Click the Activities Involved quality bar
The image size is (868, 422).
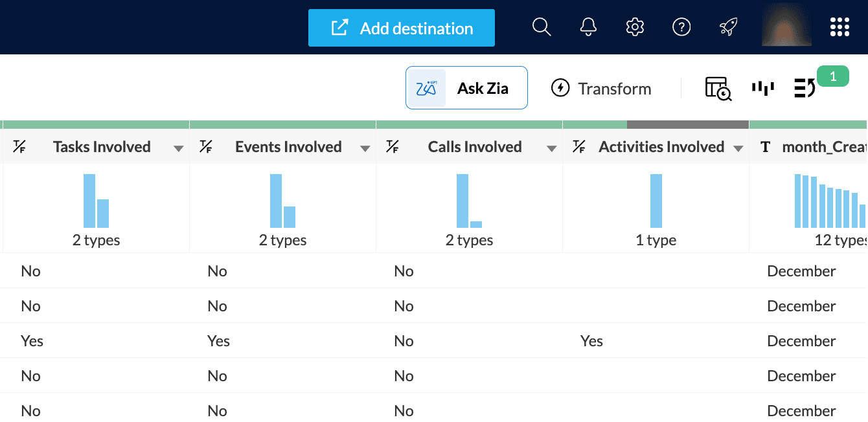tap(656, 124)
